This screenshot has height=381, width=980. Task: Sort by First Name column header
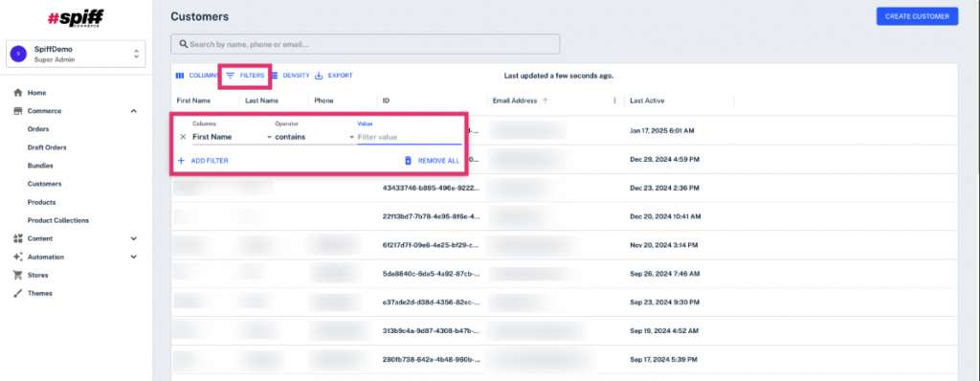click(193, 101)
